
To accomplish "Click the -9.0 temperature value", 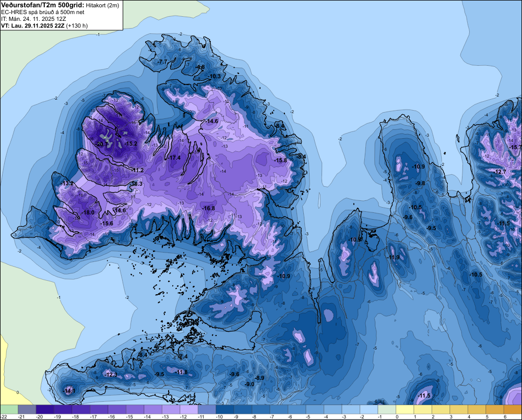I will [x=250, y=385].
